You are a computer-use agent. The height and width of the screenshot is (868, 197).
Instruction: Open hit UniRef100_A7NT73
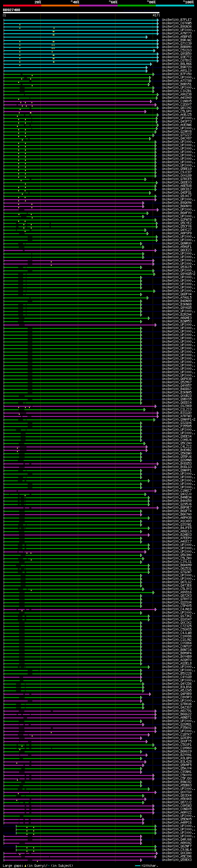[177, 33]
